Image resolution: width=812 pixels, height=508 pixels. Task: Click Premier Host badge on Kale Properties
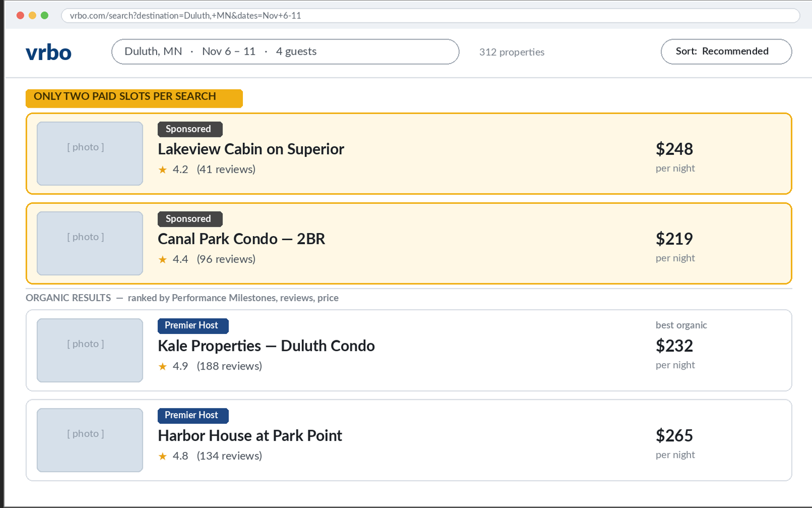(193, 326)
